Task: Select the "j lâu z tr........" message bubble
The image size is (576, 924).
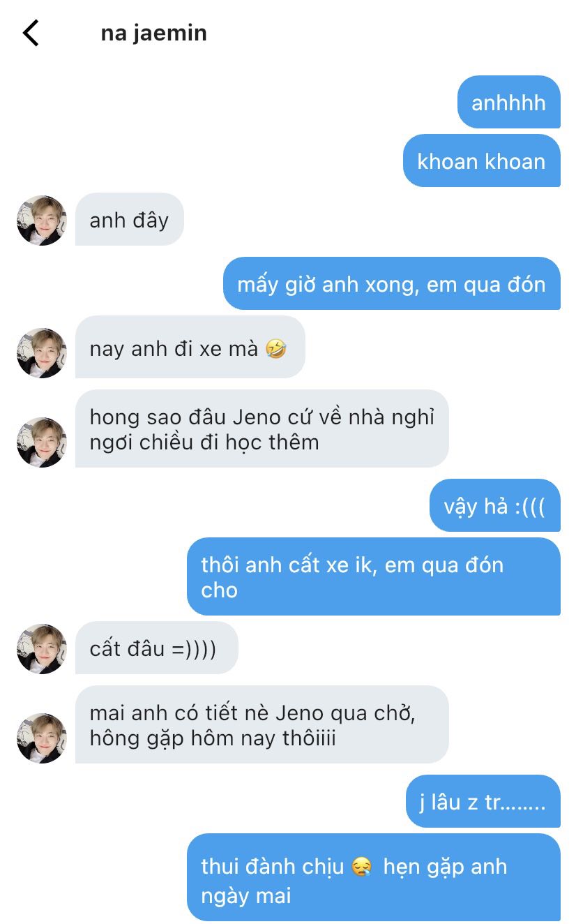Action: (x=483, y=801)
